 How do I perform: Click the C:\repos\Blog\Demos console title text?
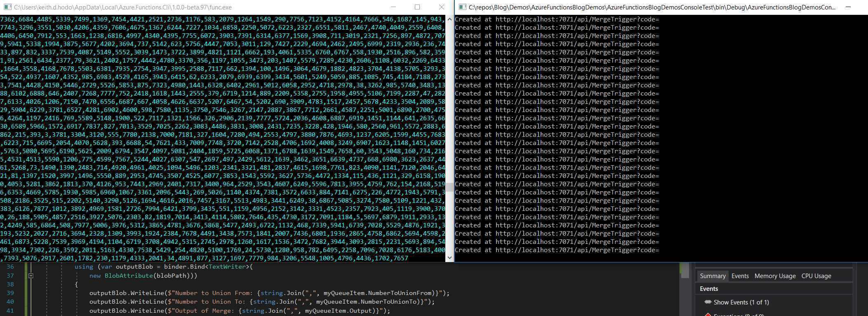(x=652, y=7)
